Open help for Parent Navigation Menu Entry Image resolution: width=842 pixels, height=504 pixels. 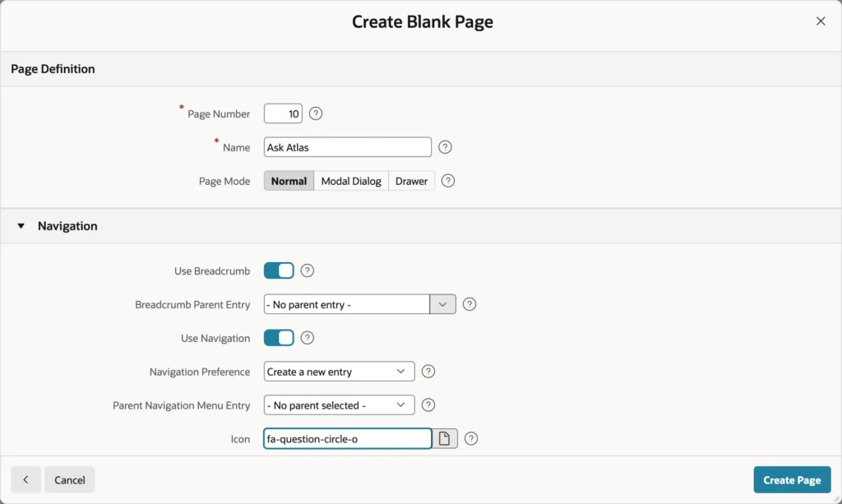click(x=428, y=405)
